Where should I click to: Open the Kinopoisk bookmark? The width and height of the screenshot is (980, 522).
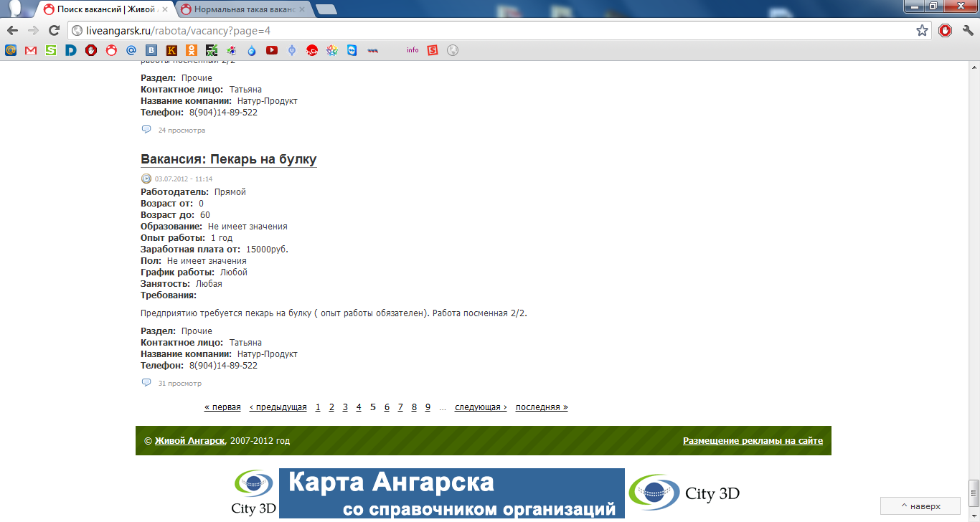(171, 49)
